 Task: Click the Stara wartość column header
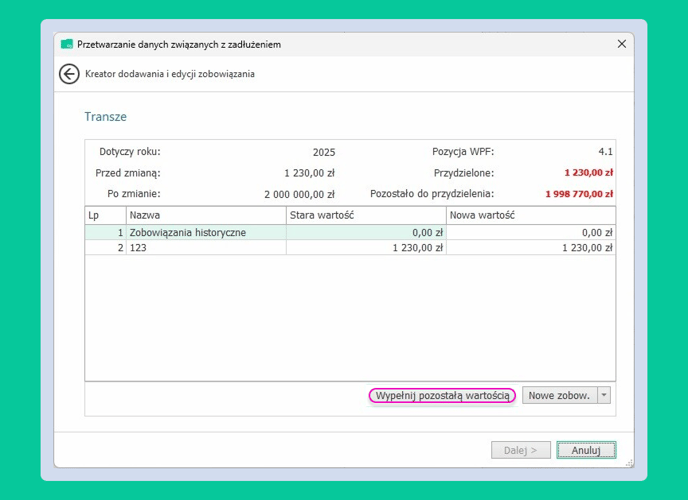(x=366, y=215)
